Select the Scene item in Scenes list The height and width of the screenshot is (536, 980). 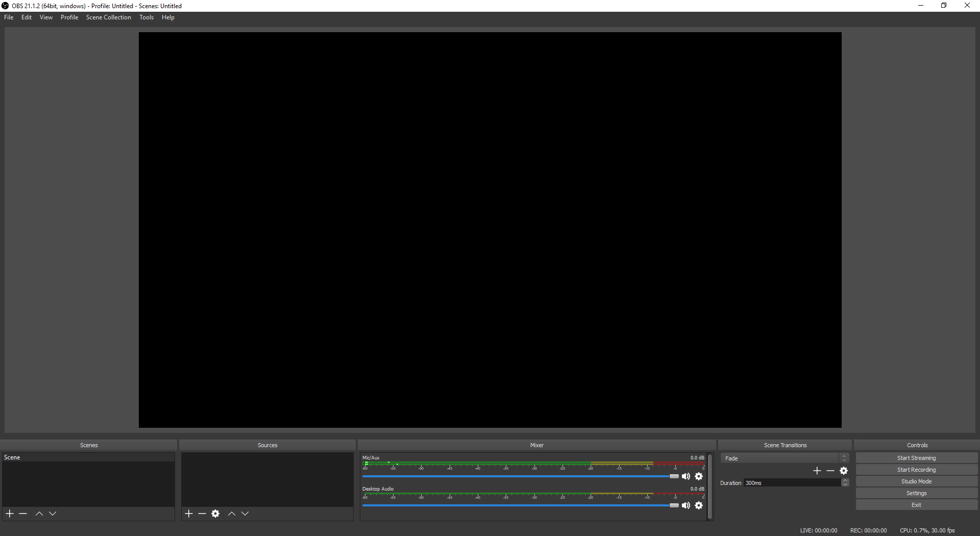point(88,457)
